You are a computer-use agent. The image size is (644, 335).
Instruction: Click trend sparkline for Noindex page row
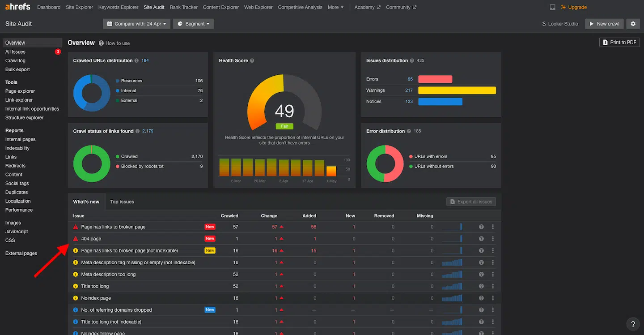tap(452, 298)
